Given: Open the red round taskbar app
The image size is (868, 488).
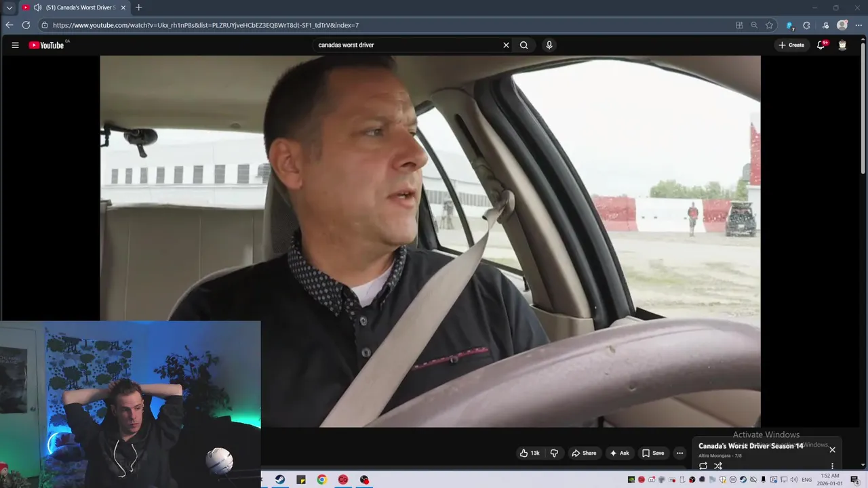Looking at the screenshot, I should pos(343,480).
